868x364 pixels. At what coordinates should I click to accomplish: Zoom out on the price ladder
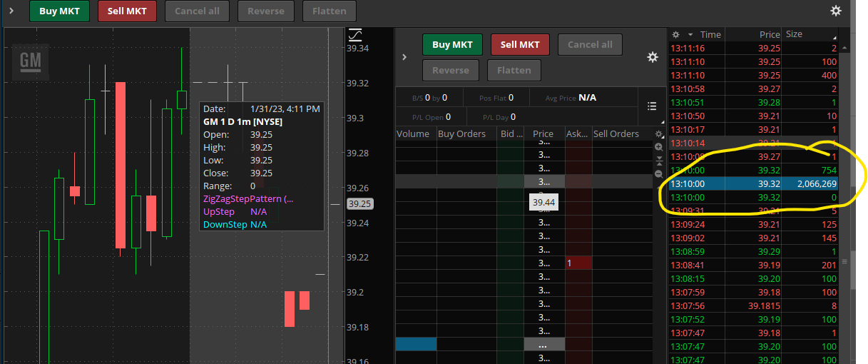click(658, 173)
